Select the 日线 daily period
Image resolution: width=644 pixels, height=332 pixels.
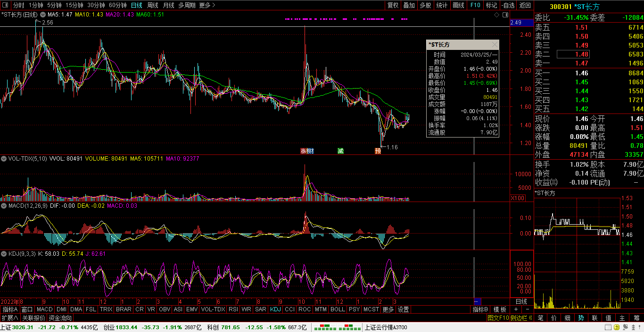pos(137,5)
